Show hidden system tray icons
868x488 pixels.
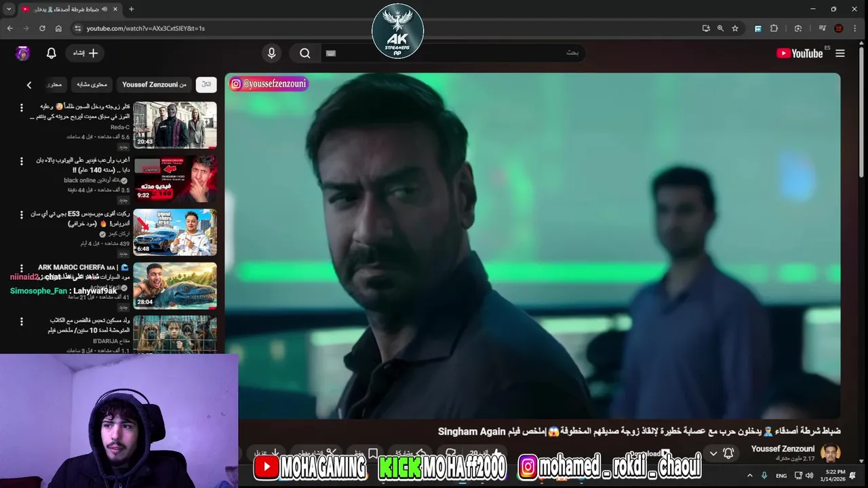pyautogui.click(x=749, y=476)
